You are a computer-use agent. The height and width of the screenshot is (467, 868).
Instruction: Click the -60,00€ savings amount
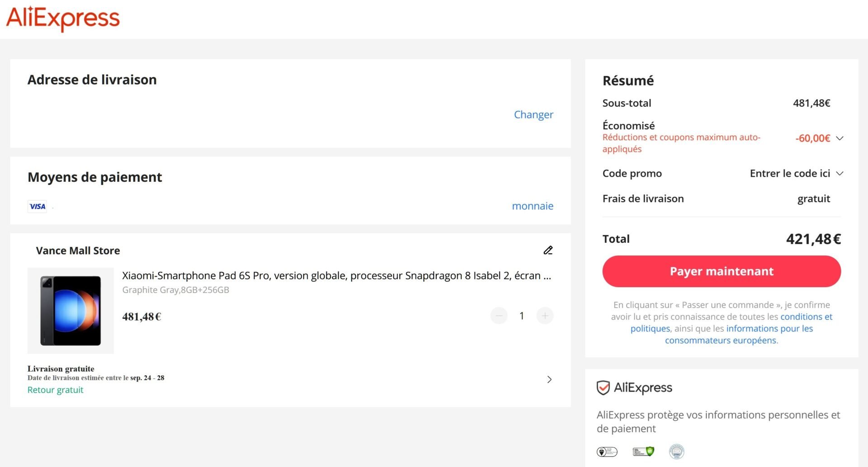tap(812, 138)
